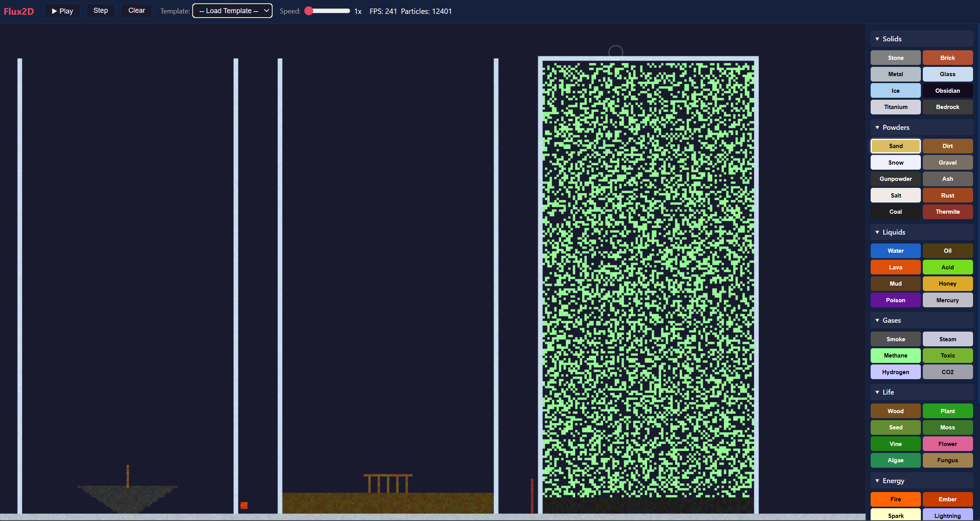Open the Load Template dropdown
980x521 pixels.
pos(232,11)
